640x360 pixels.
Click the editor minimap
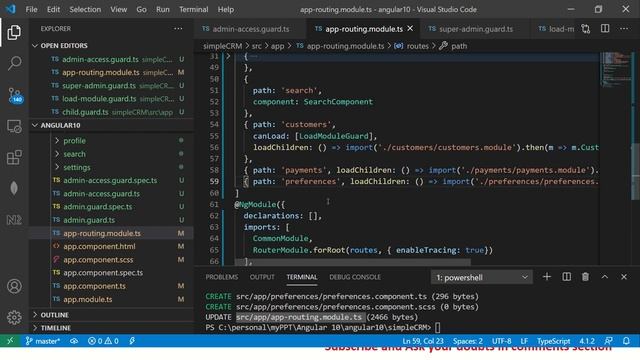point(616,69)
